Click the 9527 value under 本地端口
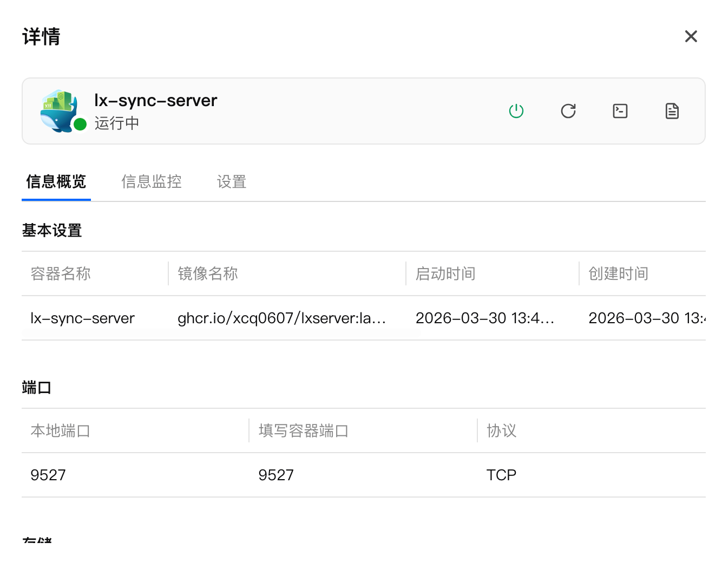 point(48,475)
